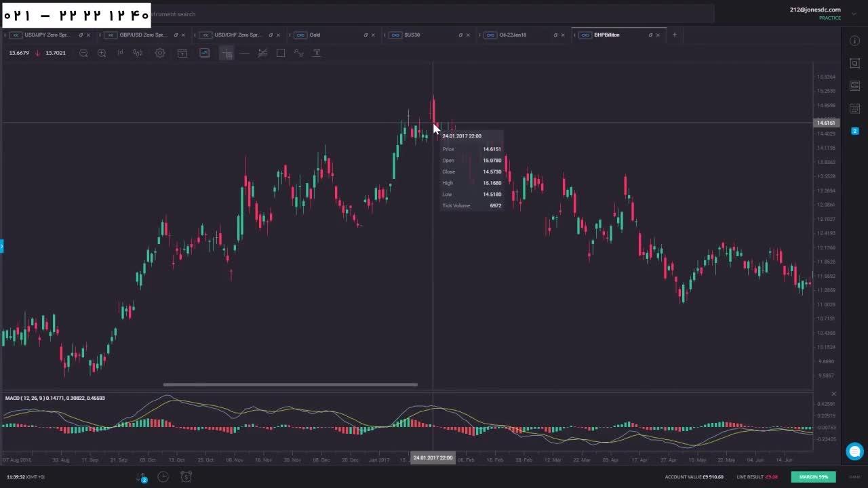The width and height of the screenshot is (868, 488).
Task: Open the time interval 1d selector
Action: 120,53
